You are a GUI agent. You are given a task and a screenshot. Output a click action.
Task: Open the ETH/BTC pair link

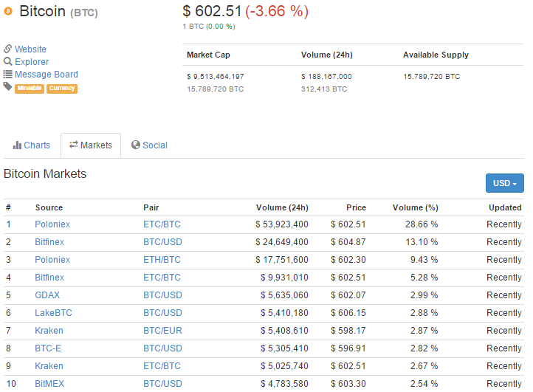point(162,260)
